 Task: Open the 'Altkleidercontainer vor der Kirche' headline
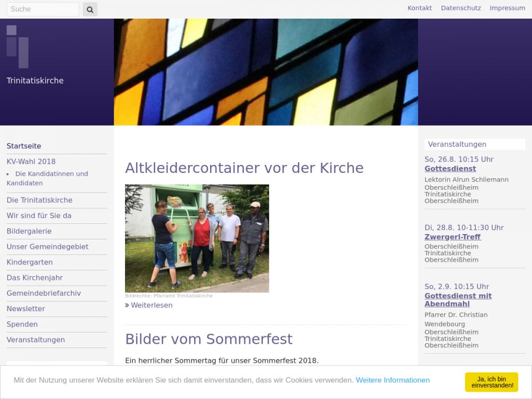[x=244, y=168]
